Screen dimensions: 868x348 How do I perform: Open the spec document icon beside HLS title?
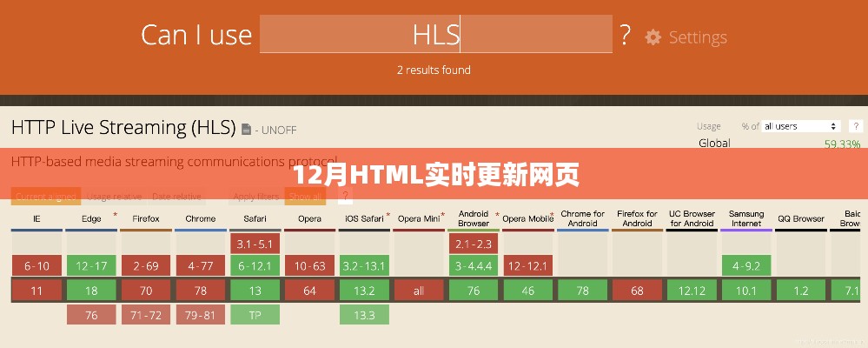coord(247,129)
